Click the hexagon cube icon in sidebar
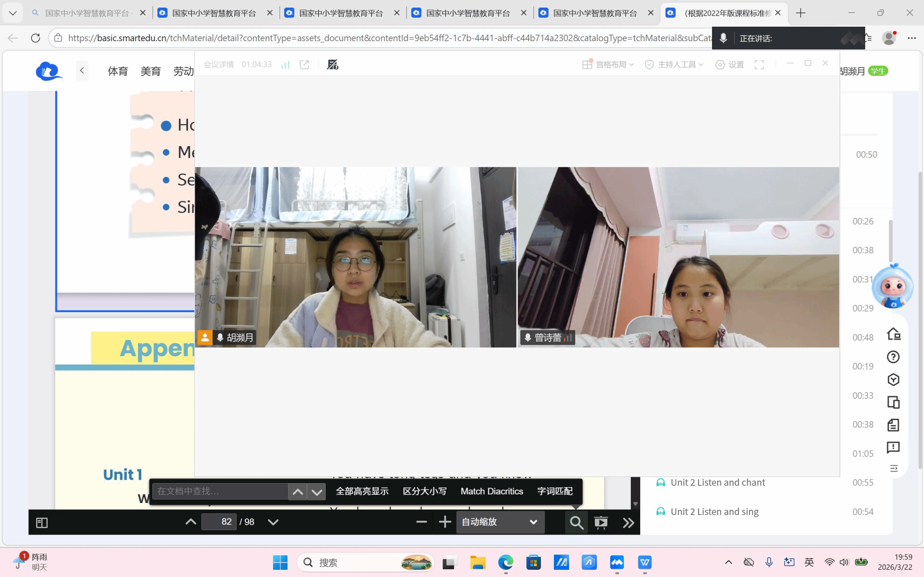This screenshot has width=924, height=577. [893, 379]
